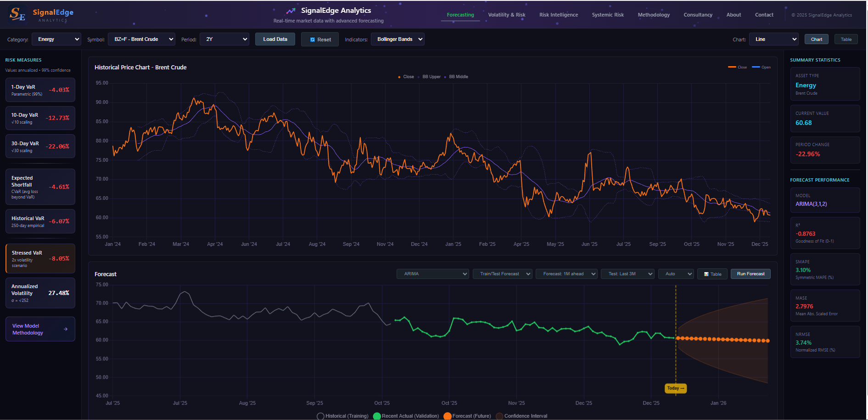Open the Period dropdown set to 2Y
Viewport: 868px width, 420px height.
pyautogui.click(x=224, y=39)
